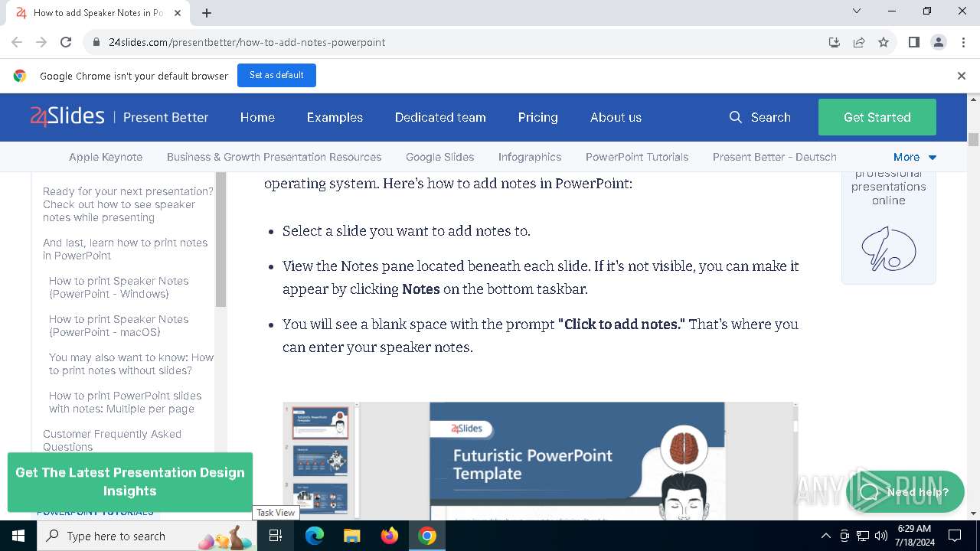Close the 'How to add Speaker Notes' tab
This screenshot has height=551, width=980.
click(178, 13)
